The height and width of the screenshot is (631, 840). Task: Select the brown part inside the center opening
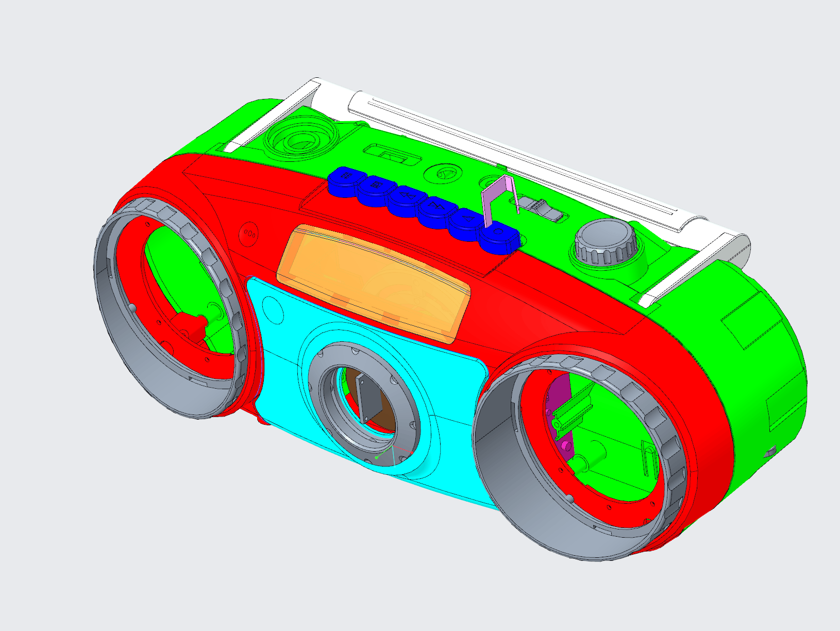387,419
